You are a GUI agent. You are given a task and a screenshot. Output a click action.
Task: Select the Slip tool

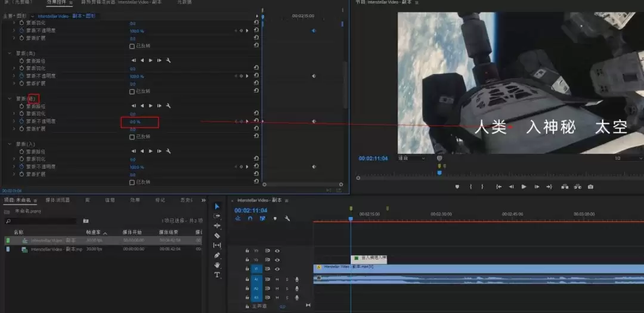tap(217, 245)
